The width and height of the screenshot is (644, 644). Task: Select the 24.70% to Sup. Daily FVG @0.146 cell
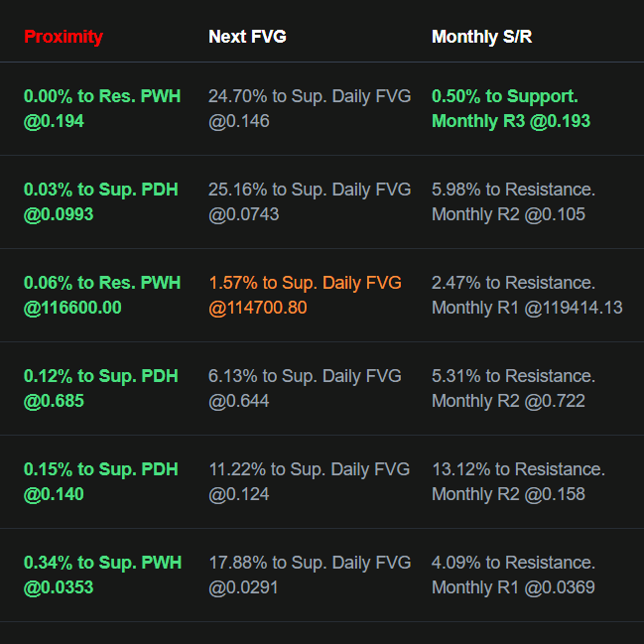[310, 109]
